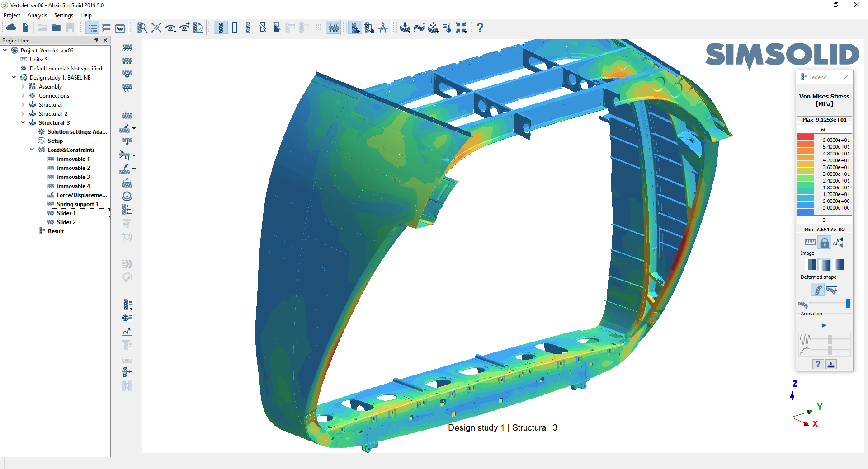
Task: Collapse the Loads&Constraints branch
Action: (x=32, y=150)
